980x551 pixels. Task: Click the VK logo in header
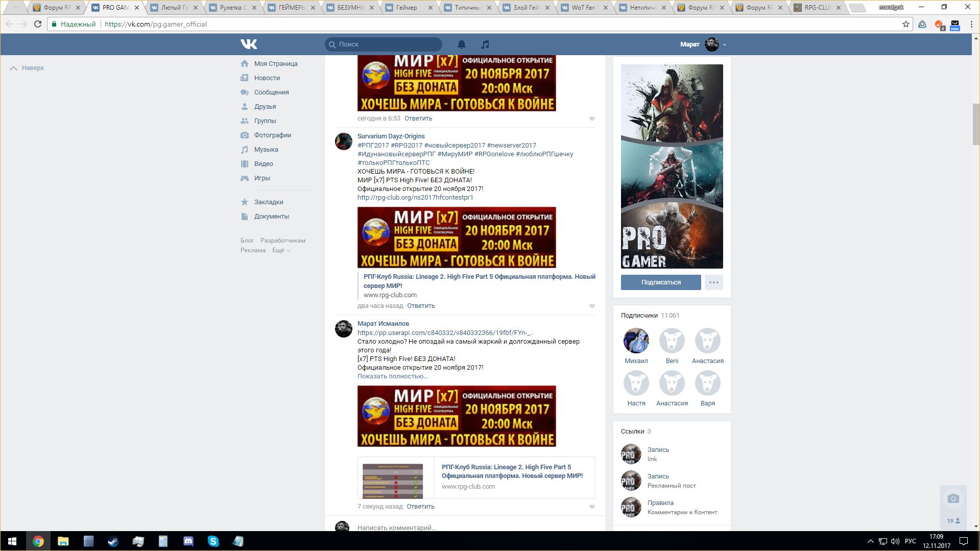pos(249,44)
